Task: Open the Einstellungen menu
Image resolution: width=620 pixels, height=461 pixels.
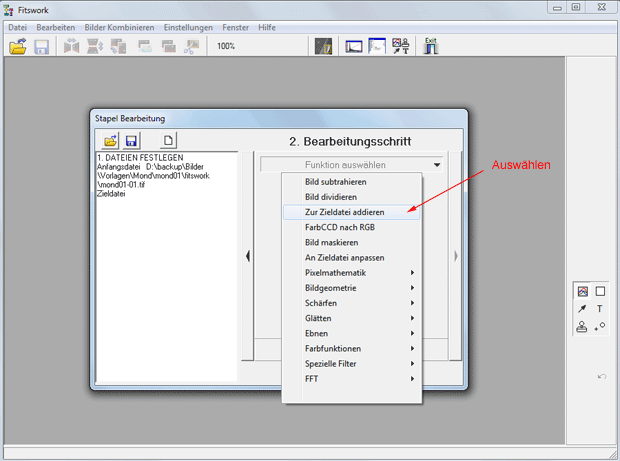Action: point(188,28)
